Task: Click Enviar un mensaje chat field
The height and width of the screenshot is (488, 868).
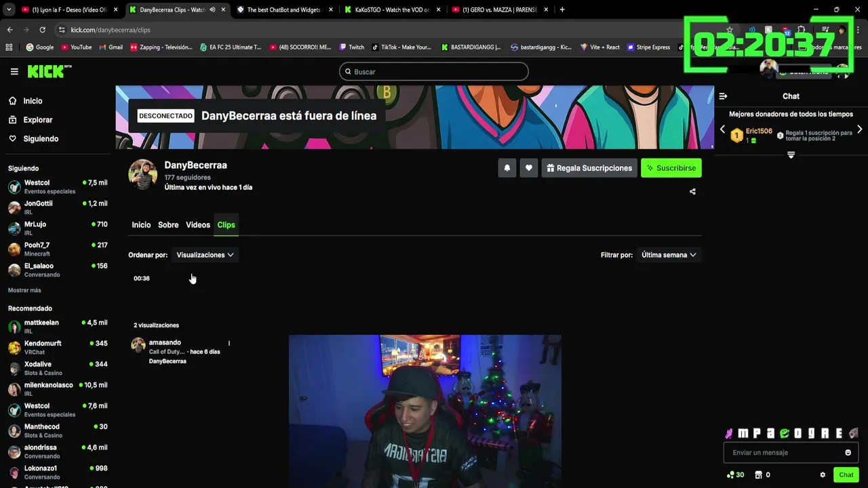Action: point(783,453)
